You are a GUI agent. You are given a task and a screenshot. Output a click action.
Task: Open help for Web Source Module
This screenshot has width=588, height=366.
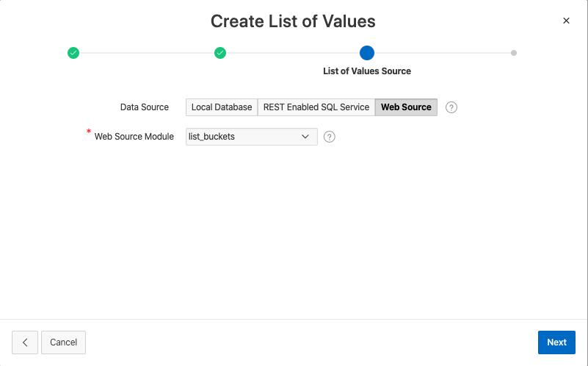[330, 137]
